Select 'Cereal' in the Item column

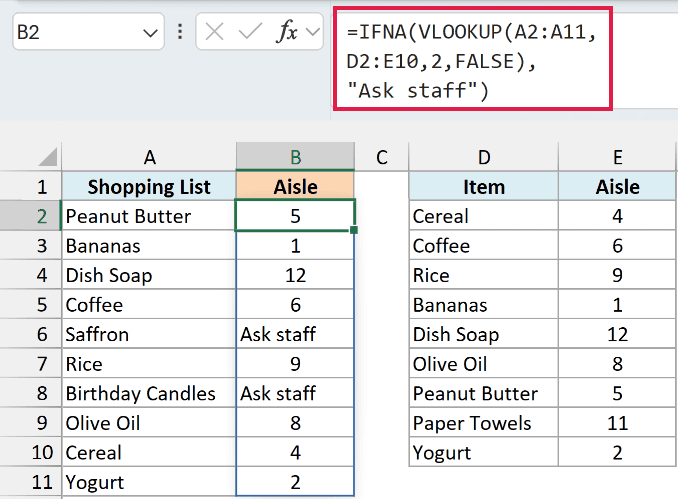point(484,216)
